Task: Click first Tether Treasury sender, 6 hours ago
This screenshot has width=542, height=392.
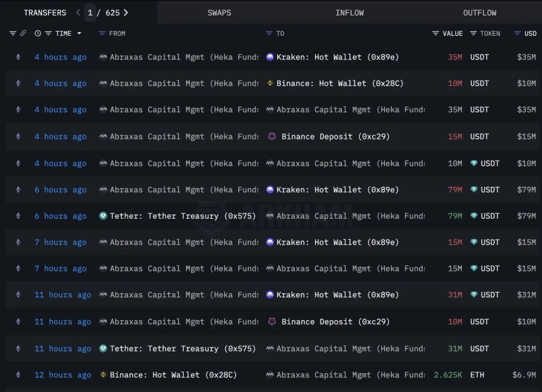Action: [182, 216]
